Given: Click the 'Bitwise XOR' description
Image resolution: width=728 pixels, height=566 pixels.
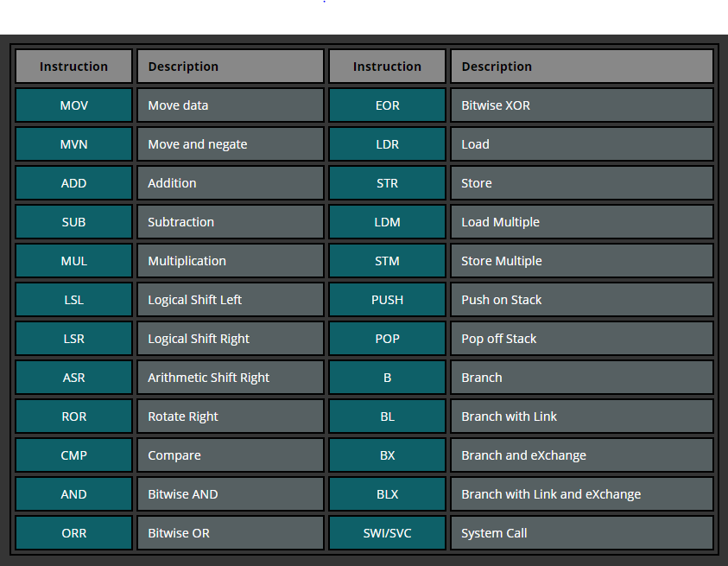Looking at the screenshot, I should pyautogui.click(x=582, y=105).
